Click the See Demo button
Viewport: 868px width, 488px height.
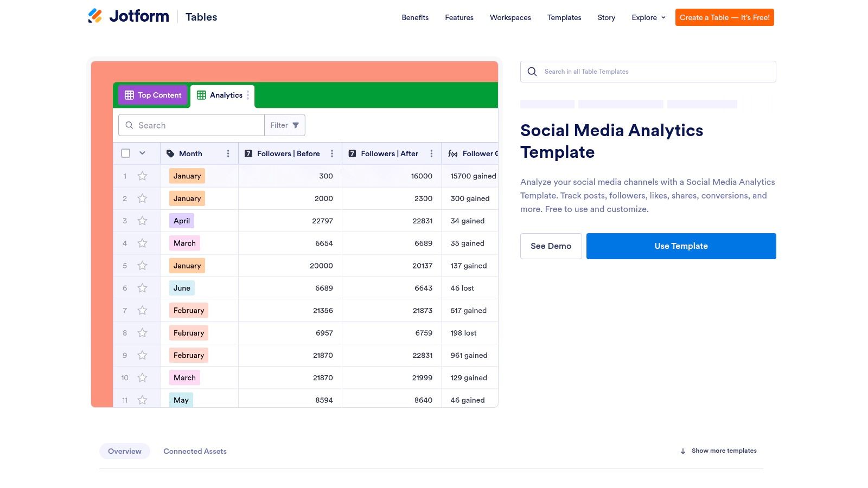tap(551, 246)
